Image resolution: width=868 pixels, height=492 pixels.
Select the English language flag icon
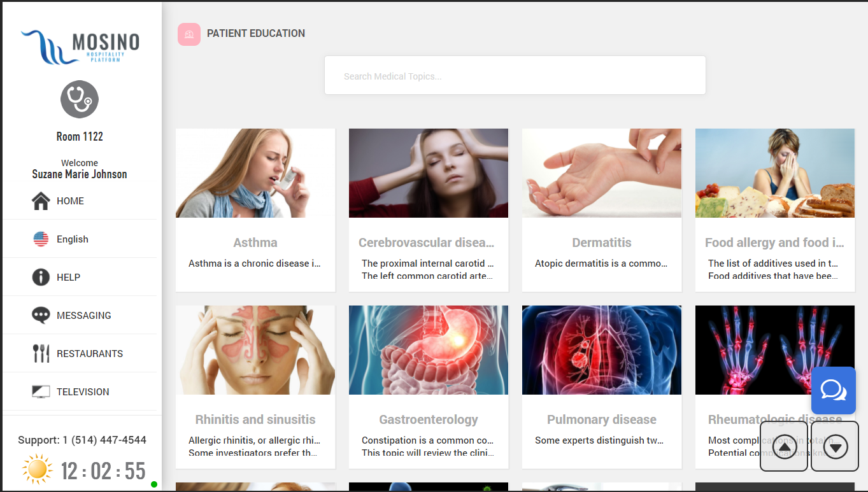41,239
